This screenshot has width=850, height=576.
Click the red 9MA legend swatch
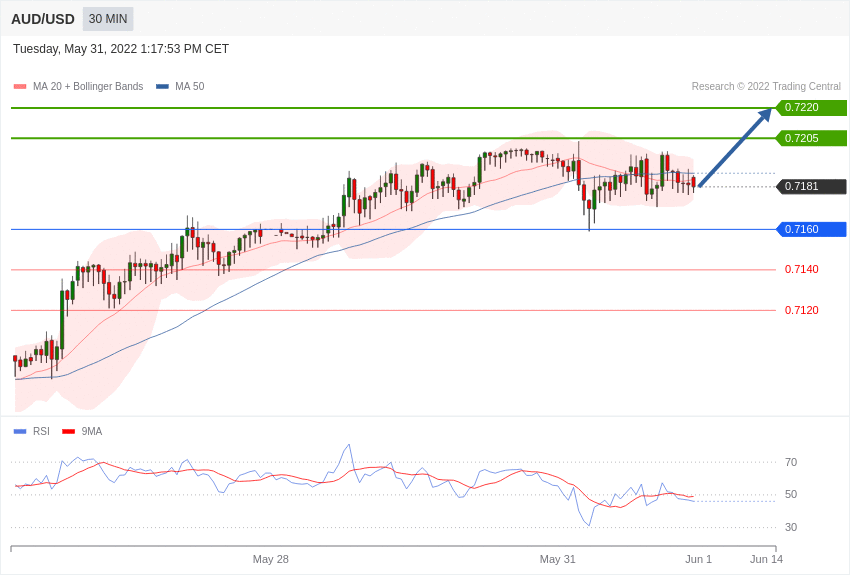point(69,432)
